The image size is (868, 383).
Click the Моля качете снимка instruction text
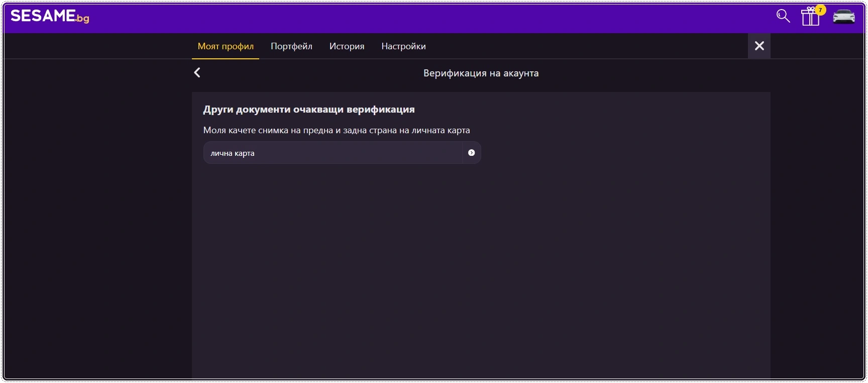337,130
